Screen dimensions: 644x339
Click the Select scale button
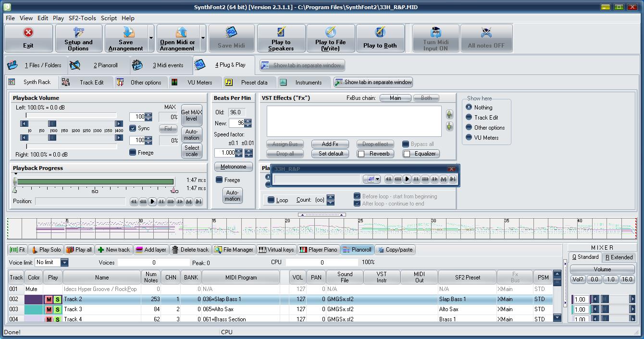(x=191, y=151)
